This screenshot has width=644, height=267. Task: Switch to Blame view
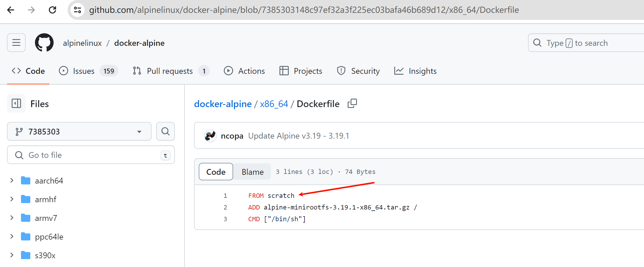252,172
